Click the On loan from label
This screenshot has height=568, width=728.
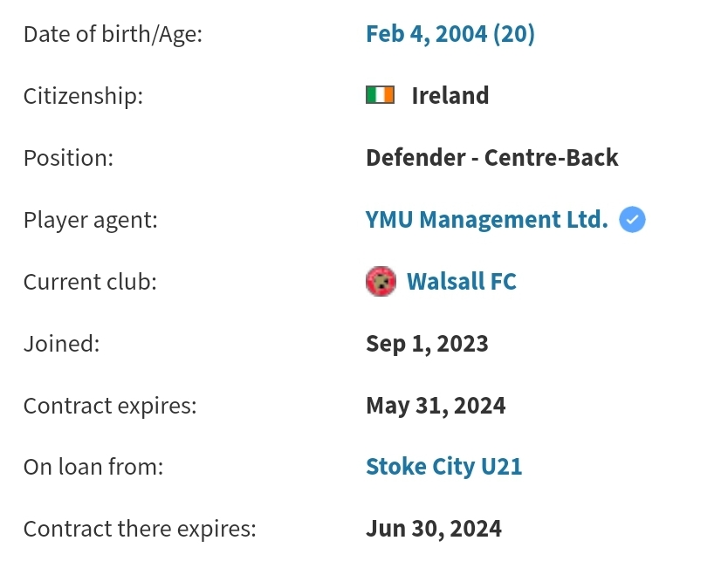pyautogui.click(x=93, y=467)
